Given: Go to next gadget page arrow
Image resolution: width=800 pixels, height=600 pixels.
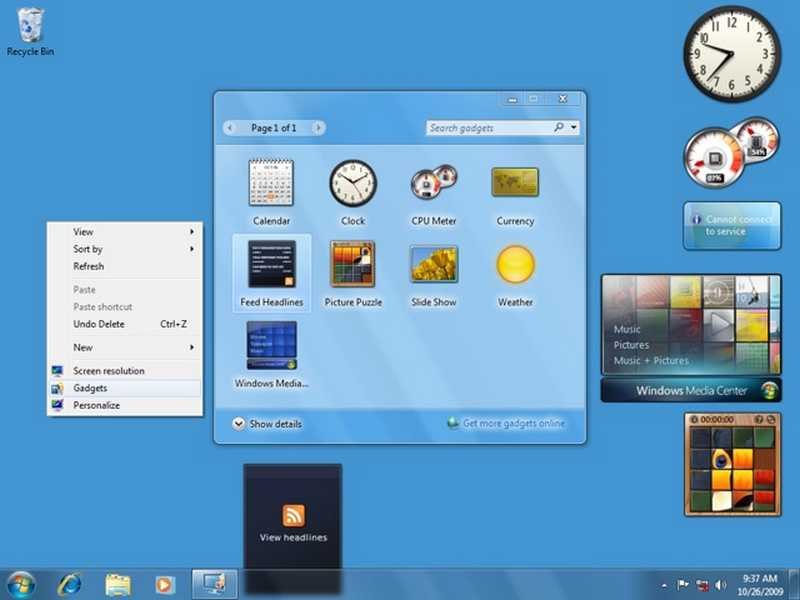Looking at the screenshot, I should pyautogui.click(x=318, y=128).
